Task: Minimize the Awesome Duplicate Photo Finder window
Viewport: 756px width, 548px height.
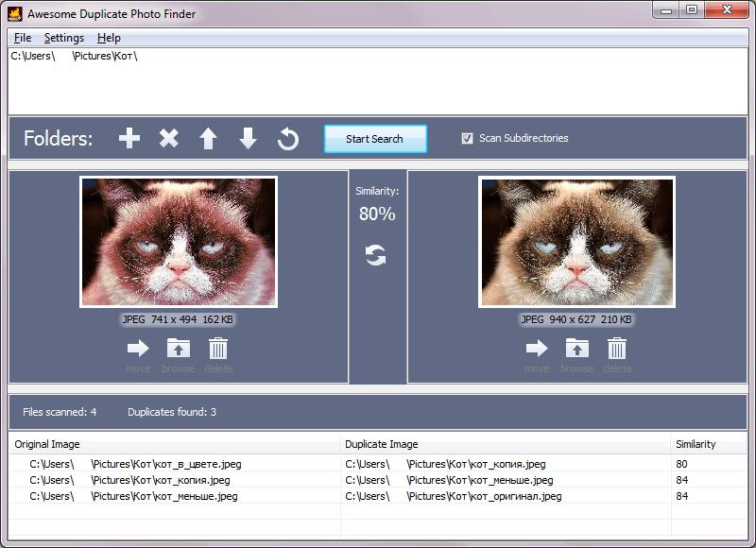Action: pos(666,10)
